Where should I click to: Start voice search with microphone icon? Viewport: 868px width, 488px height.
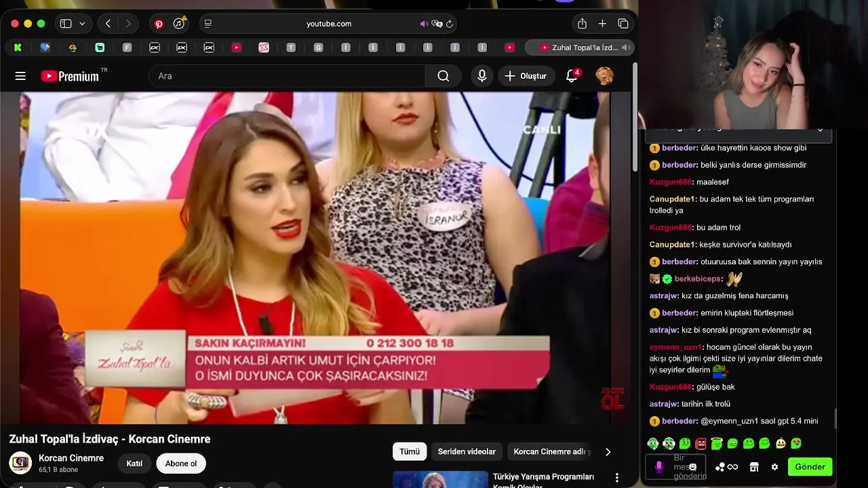pyautogui.click(x=481, y=76)
